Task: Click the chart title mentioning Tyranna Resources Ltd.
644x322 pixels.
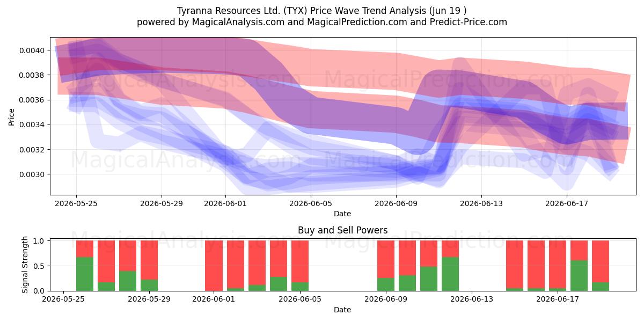Action: point(321,11)
